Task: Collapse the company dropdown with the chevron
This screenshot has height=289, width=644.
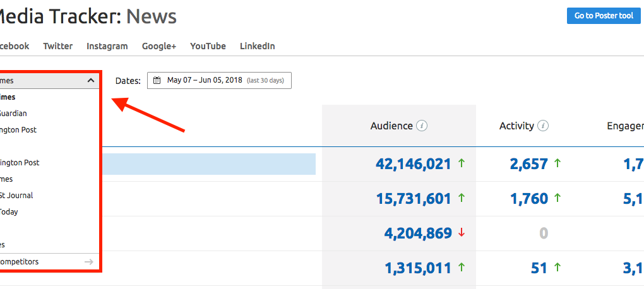Action: tap(91, 81)
